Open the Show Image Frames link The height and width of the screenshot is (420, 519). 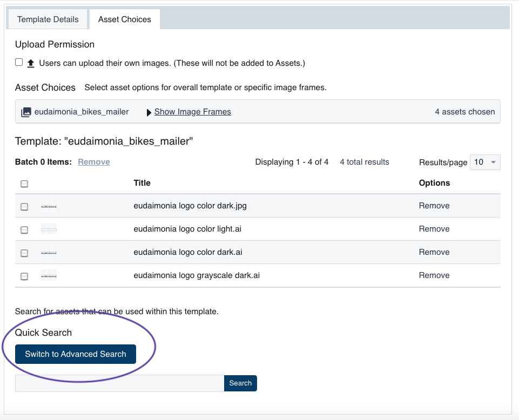[193, 112]
